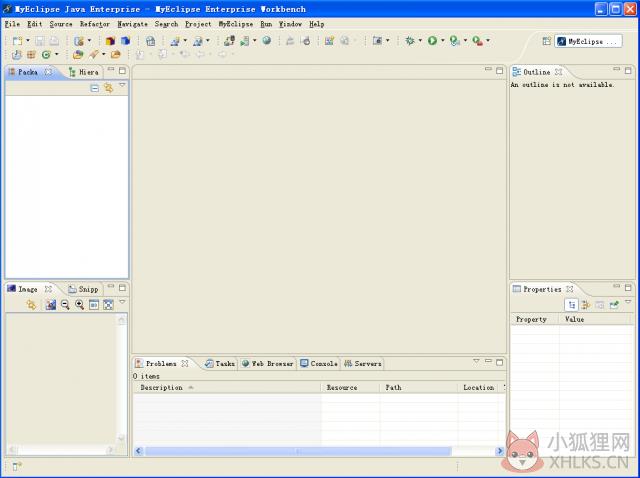The width and height of the screenshot is (640, 478).
Task: Click Zoom In in Image Preview panel
Action: coord(80,305)
